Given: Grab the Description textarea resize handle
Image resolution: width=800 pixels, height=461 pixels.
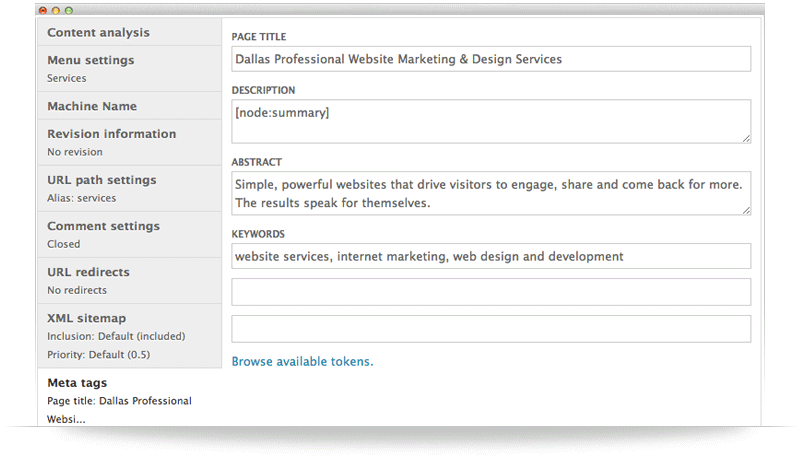Looking at the screenshot, I should (746, 139).
